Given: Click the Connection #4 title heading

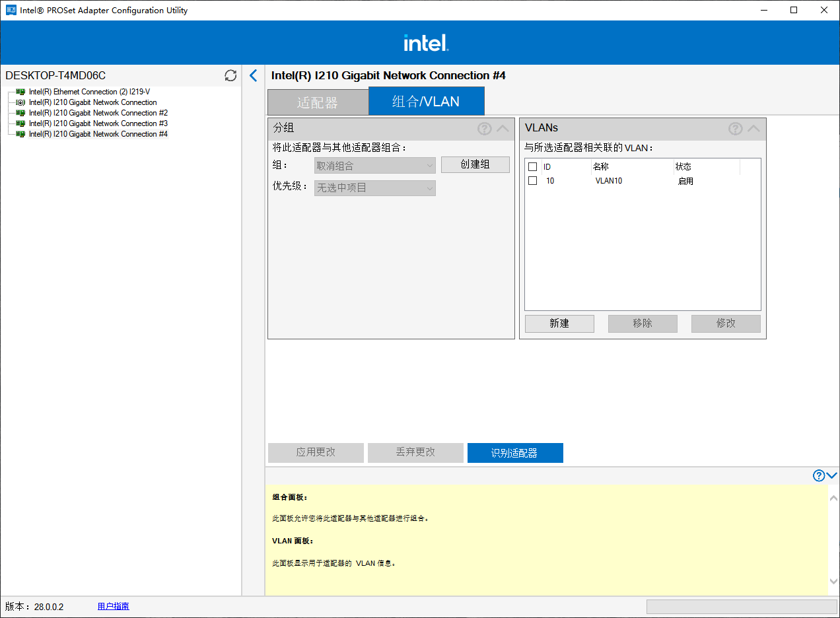Looking at the screenshot, I should tap(388, 75).
